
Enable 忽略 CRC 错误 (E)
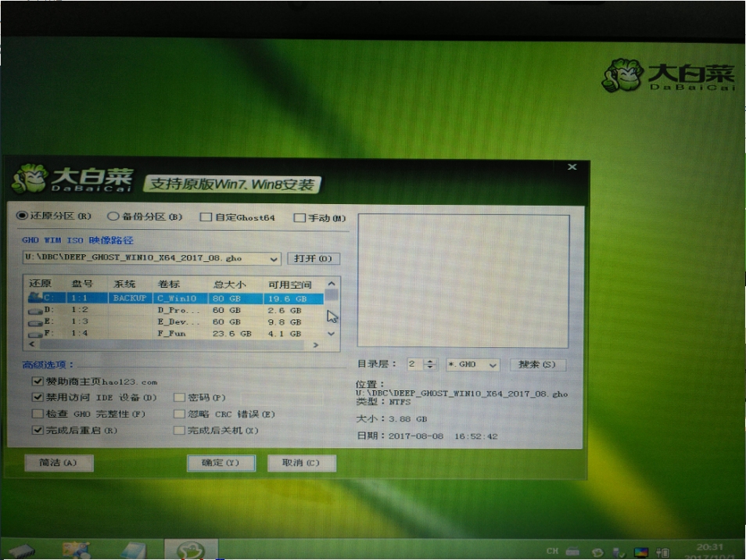179,414
